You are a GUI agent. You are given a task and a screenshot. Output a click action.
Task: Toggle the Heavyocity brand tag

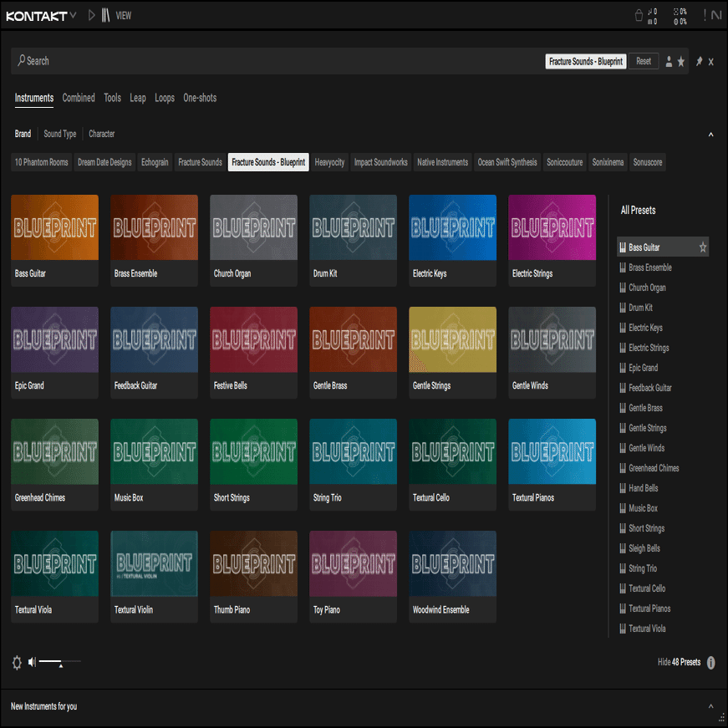point(329,162)
